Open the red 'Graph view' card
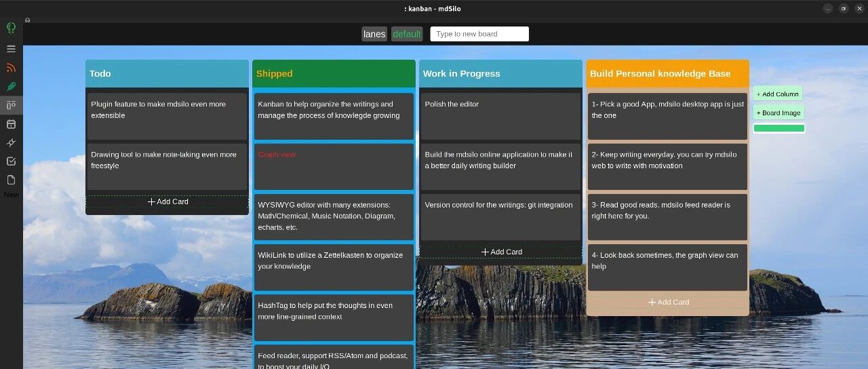Image resolution: width=868 pixels, height=369 pixels. (334, 167)
